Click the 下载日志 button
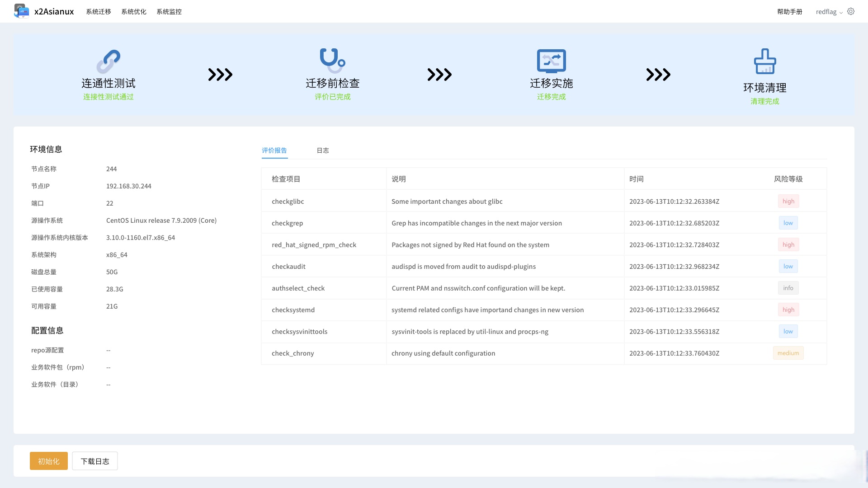 pos(94,461)
